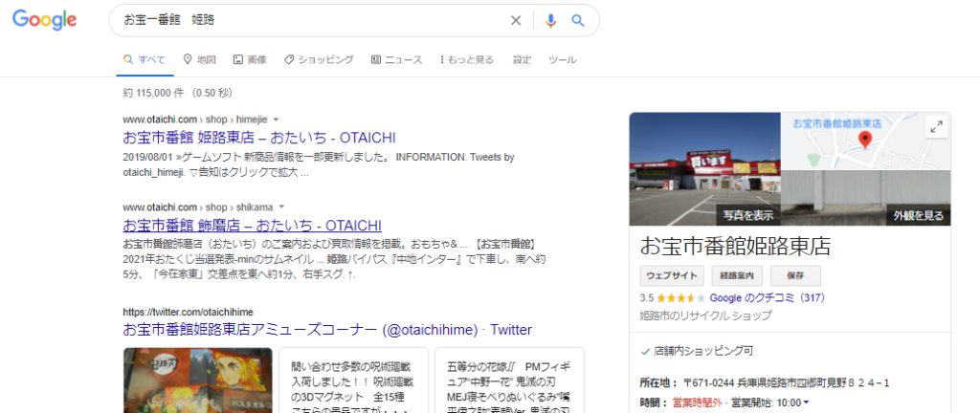The image size is (980, 413).
Task: Select the すべて tab
Action: 145,60
